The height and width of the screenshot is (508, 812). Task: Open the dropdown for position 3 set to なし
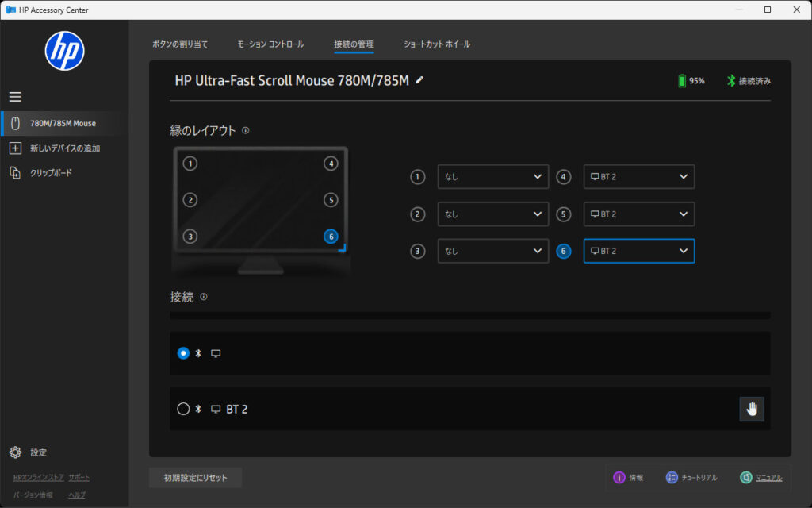(x=493, y=251)
